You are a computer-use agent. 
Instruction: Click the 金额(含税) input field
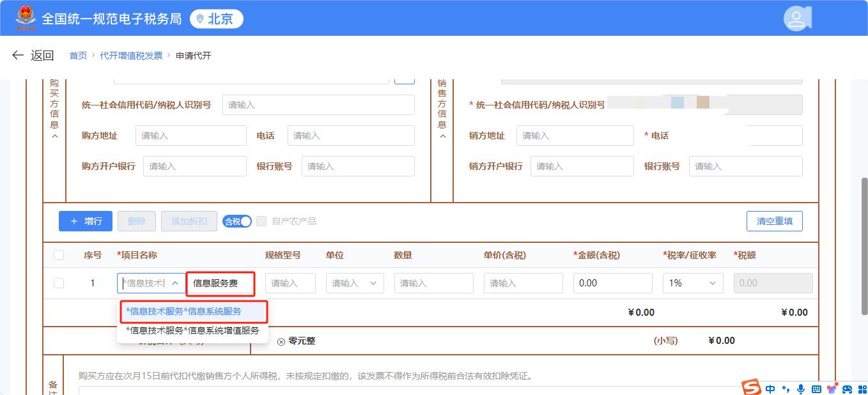click(x=612, y=283)
